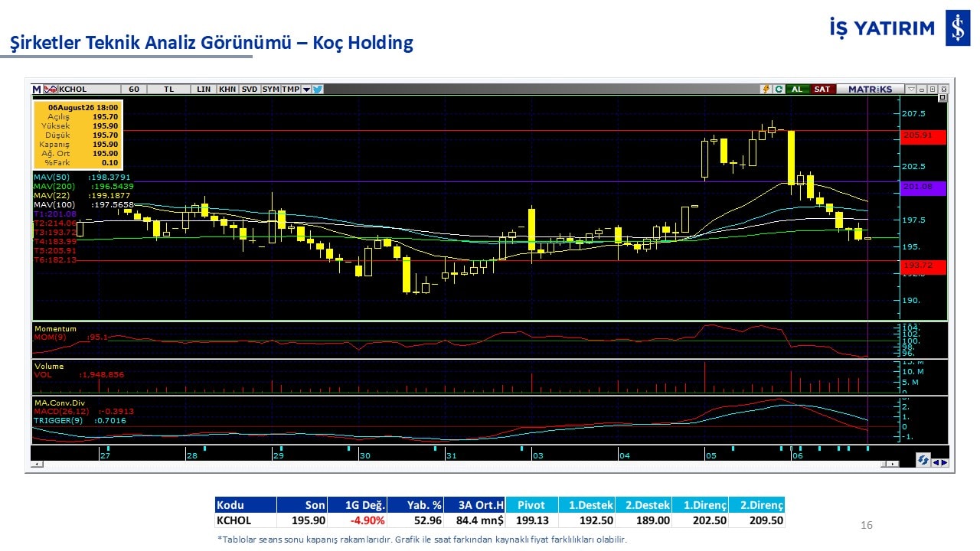Click the KCHOL cell in the table
The height and width of the screenshot is (551, 980).
tap(245, 520)
